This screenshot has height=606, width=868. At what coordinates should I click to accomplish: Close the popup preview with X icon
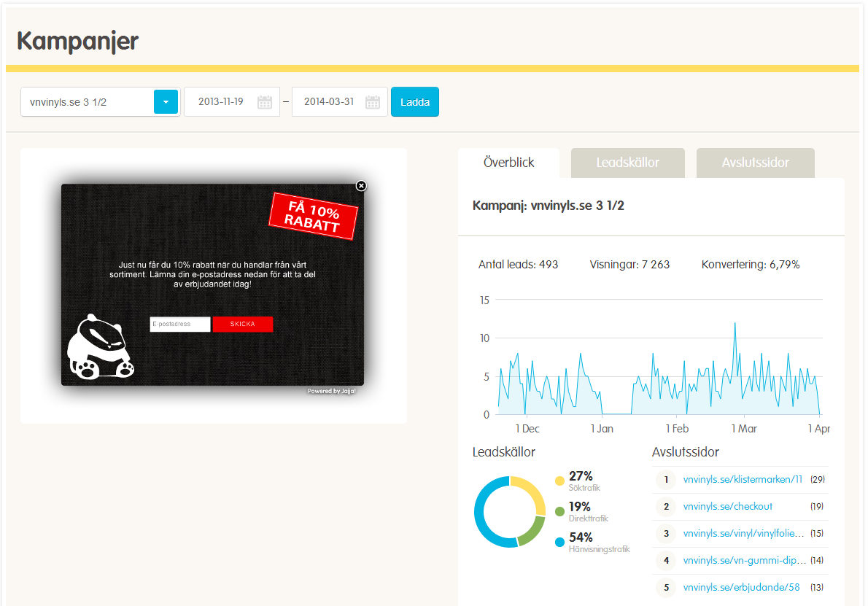(361, 186)
